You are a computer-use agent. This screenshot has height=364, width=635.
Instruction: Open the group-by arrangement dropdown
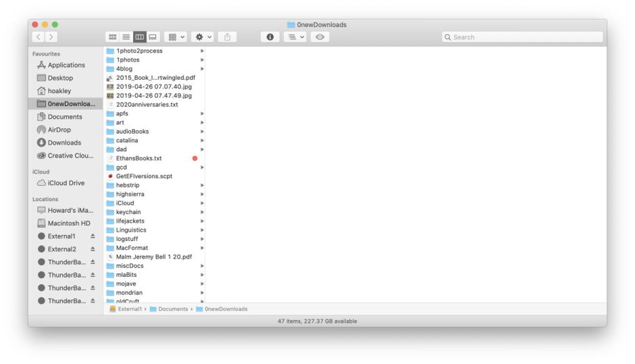tap(176, 37)
